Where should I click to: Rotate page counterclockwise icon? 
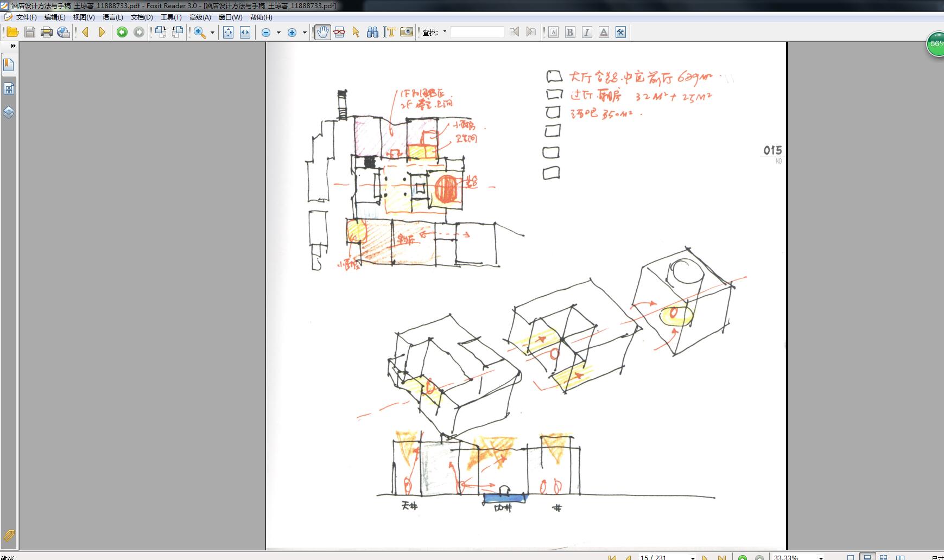[178, 32]
